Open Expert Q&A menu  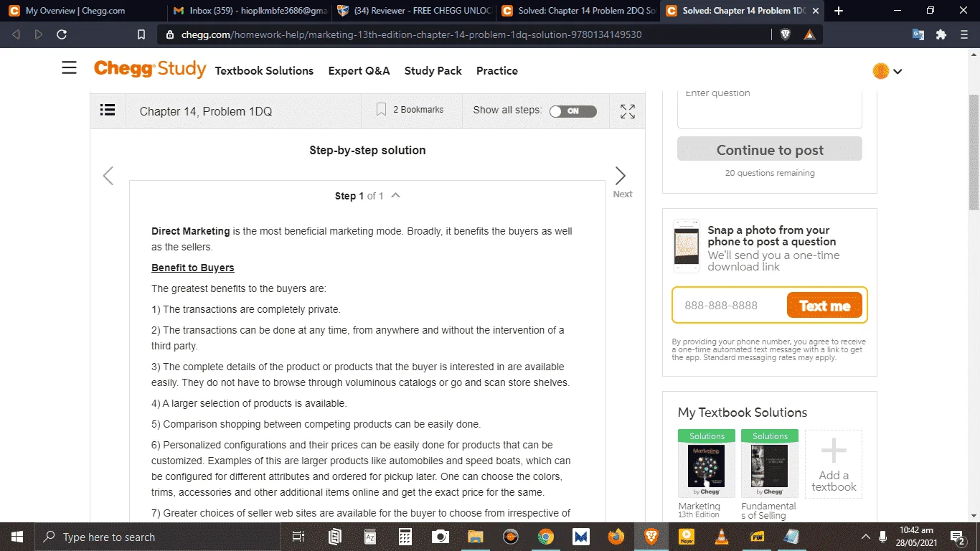pyautogui.click(x=359, y=71)
